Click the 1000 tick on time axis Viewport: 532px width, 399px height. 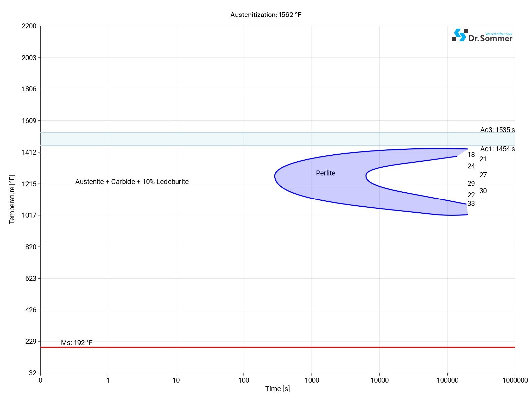click(x=312, y=380)
